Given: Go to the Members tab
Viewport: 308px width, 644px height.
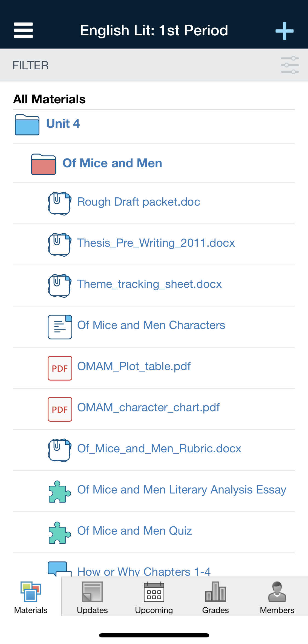Looking at the screenshot, I should click(x=277, y=597).
